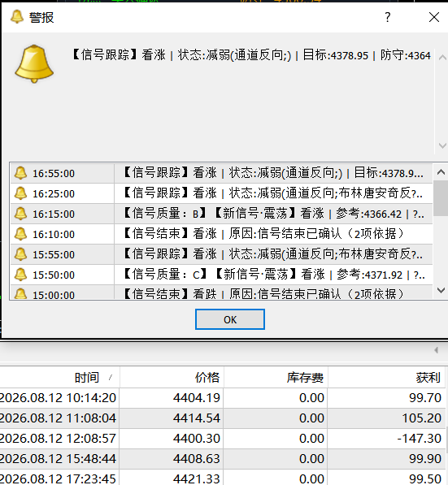Viewport: 448px width, 485px height.
Task: Select the 16:10:00 信号结束 alert row
Action: click(x=221, y=234)
